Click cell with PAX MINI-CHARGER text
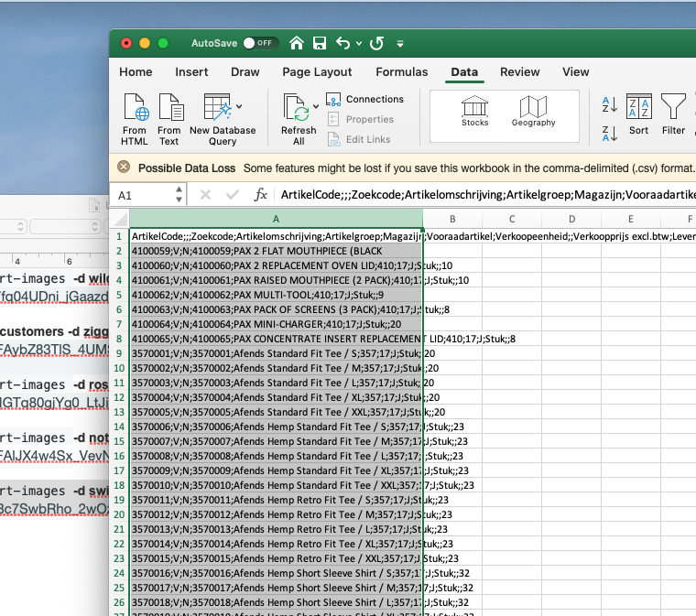This screenshot has width=696, height=616. pyautogui.click(x=276, y=324)
